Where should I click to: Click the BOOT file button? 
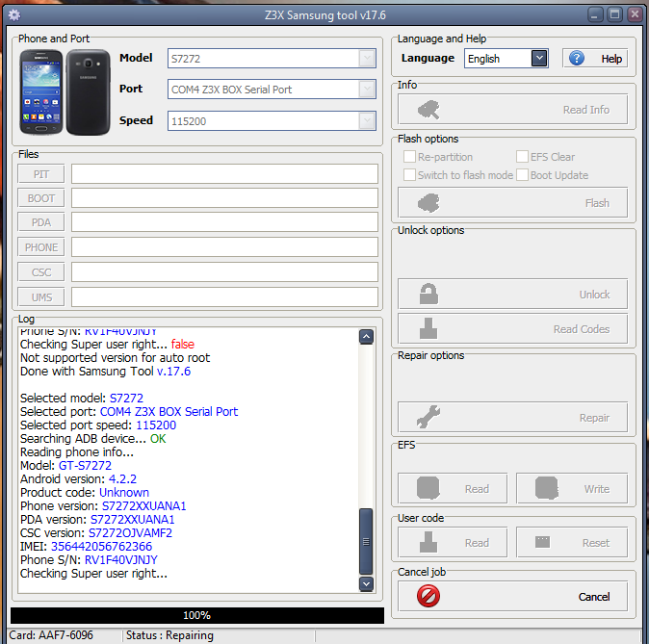(41, 198)
